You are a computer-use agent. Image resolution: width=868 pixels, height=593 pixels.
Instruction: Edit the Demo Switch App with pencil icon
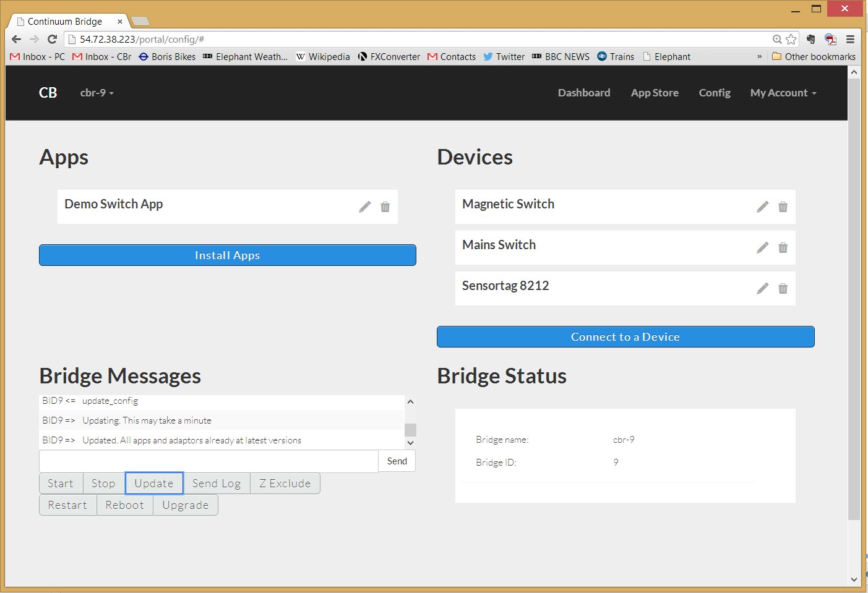[x=365, y=207]
